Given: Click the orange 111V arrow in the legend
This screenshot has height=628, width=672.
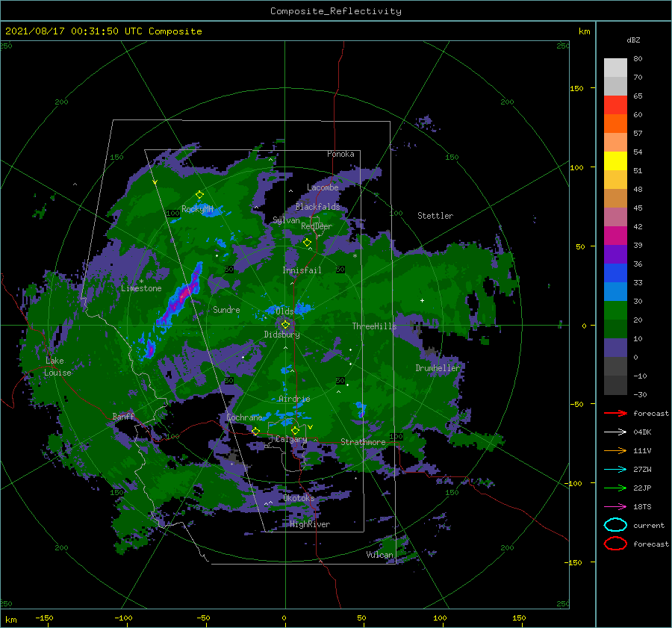Looking at the screenshot, I should point(615,450).
